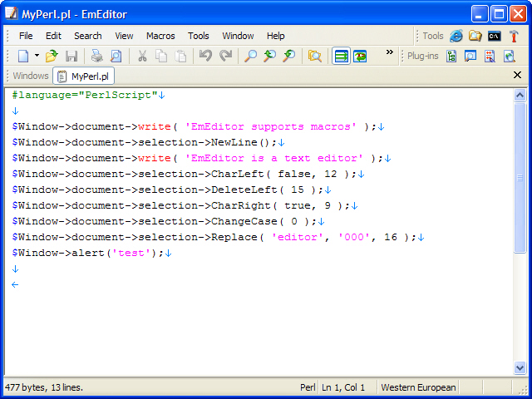Click the Undo arrow icon

[205, 56]
